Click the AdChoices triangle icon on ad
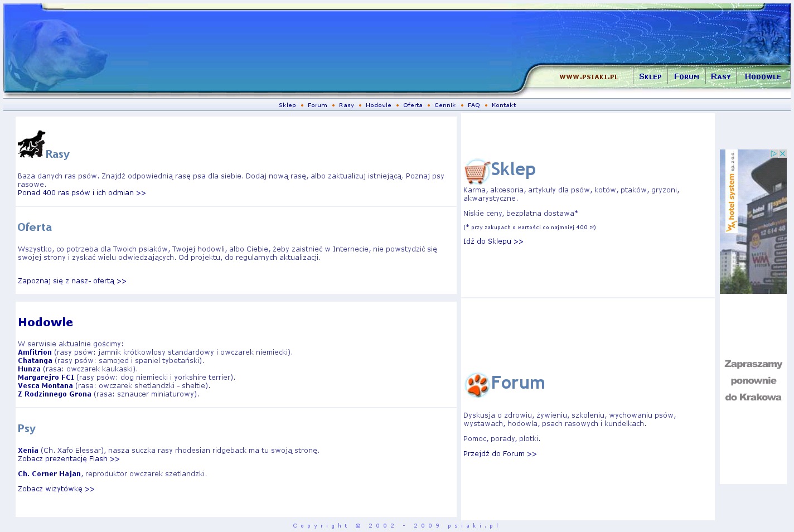The image size is (794, 532). (774, 153)
